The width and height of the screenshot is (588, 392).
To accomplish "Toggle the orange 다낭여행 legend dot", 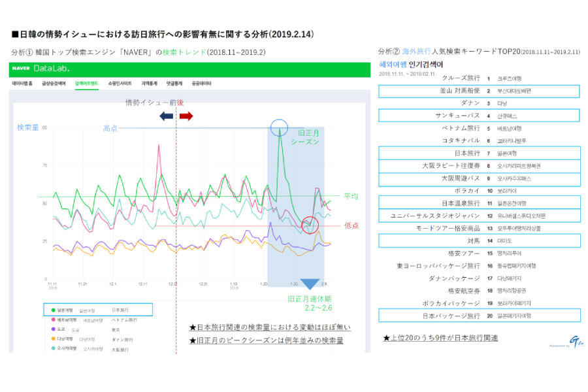I will coord(54,338).
